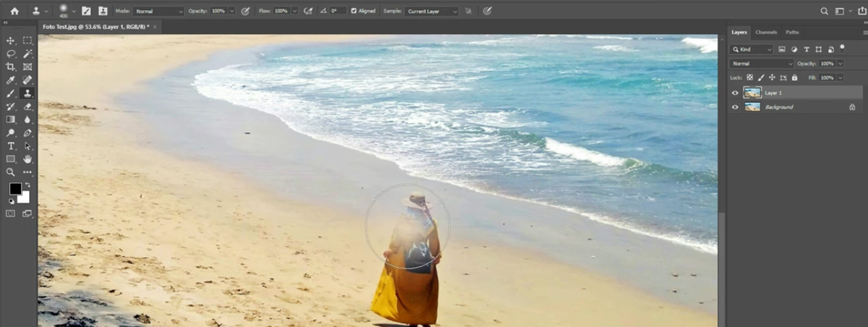This screenshot has width=868, height=327.
Task: Expand the layer blend mode Normal dropdown
Action: coord(762,64)
